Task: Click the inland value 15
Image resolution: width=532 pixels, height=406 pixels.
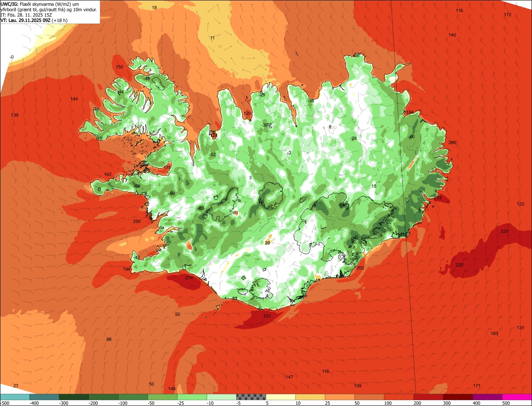Action: pos(374,186)
